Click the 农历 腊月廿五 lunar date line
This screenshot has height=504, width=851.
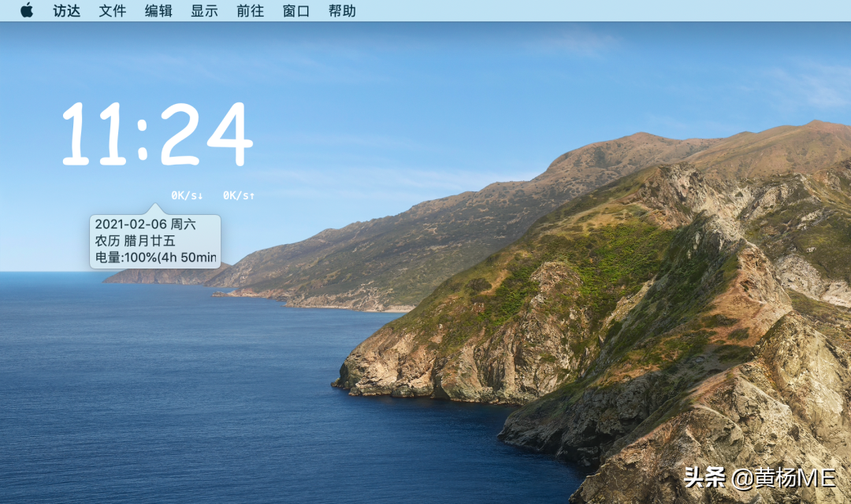(x=136, y=241)
